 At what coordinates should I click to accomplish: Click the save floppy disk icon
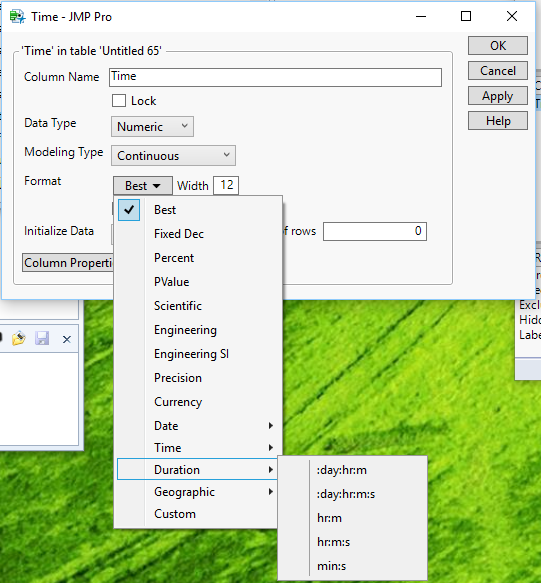(x=42, y=338)
